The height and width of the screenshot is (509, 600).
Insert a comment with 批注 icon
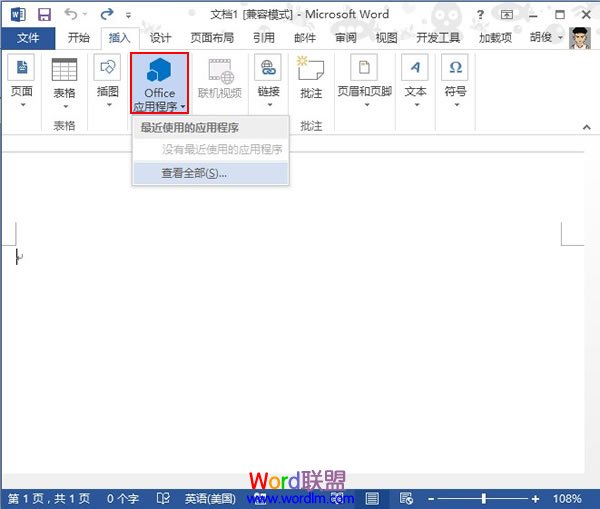coord(311,78)
